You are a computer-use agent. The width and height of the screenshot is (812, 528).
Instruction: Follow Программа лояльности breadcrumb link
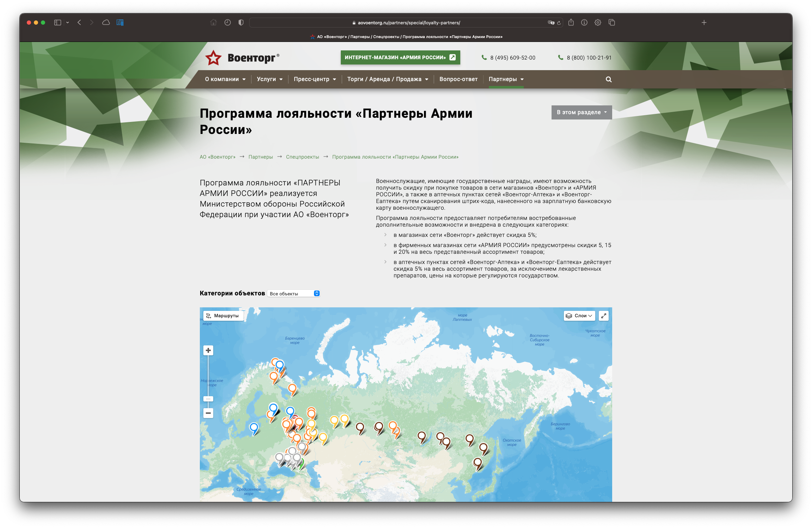tap(395, 157)
